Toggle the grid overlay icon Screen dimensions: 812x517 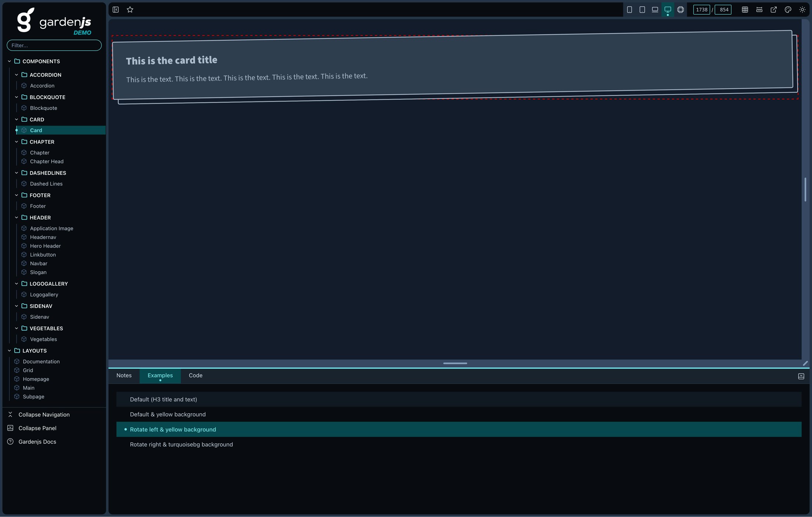click(745, 10)
